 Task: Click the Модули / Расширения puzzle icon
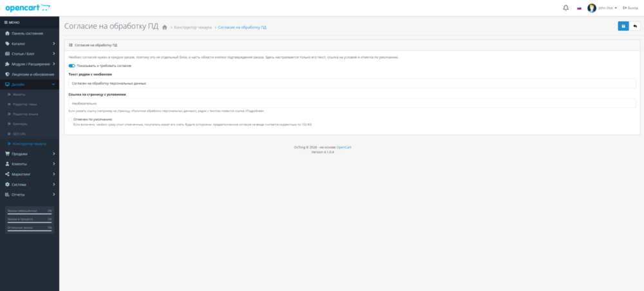point(7,64)
